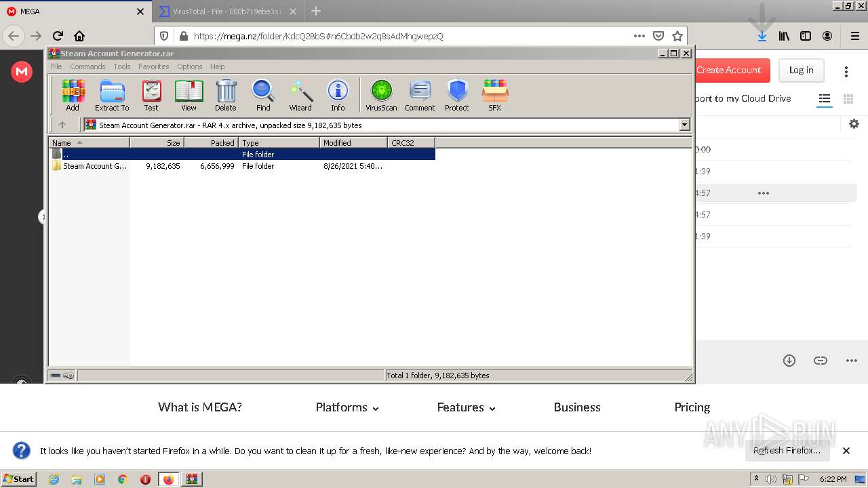Click the MEGA logo in the sidebar
This screenshot has height=488, width=868.
(22, 70)
